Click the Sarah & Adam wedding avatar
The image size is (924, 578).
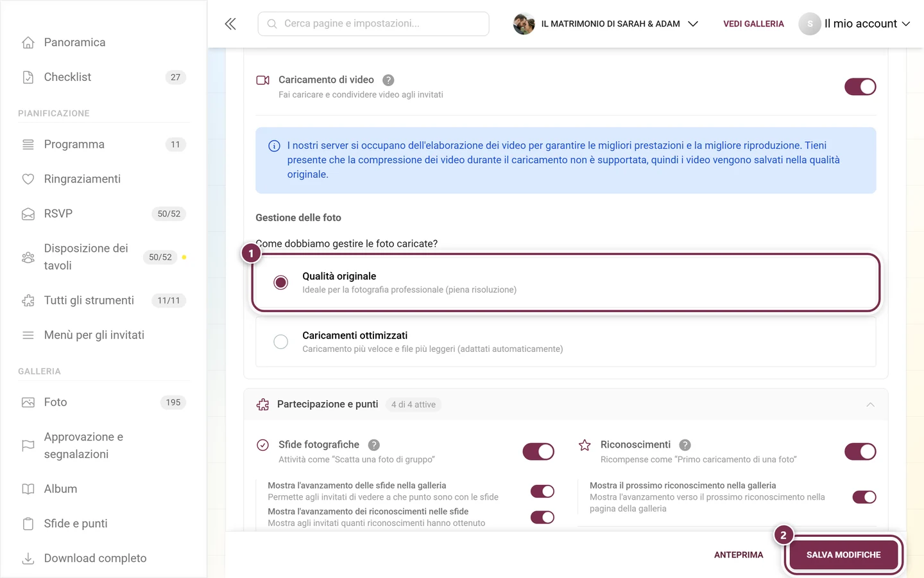coord(524,24)
